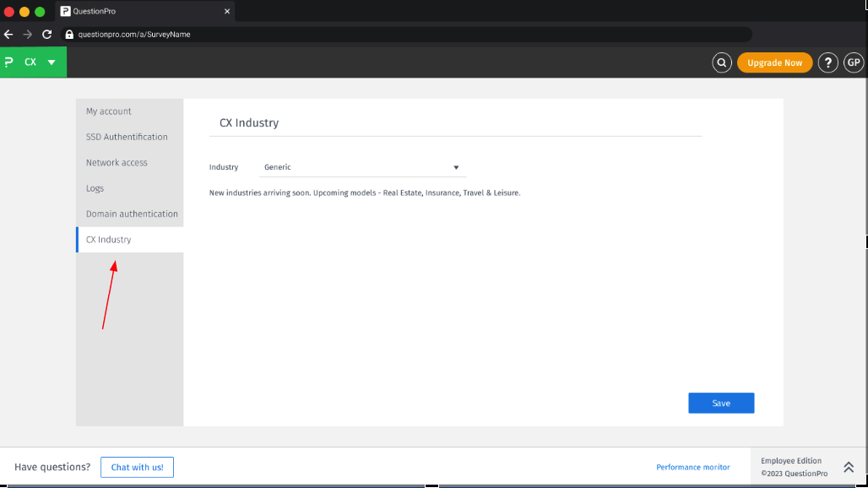Open the Help question mark icon
This screenshot has height=488, width=868.
click(828, 62)
